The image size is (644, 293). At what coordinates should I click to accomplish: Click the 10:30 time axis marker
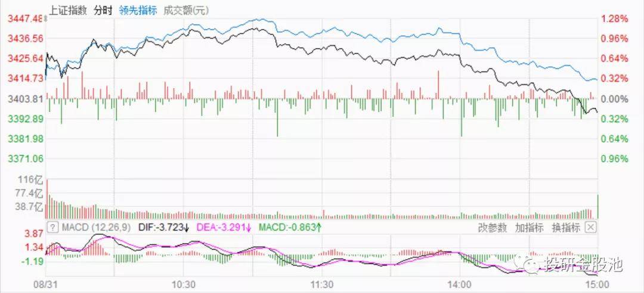click(x=184, y=285)
